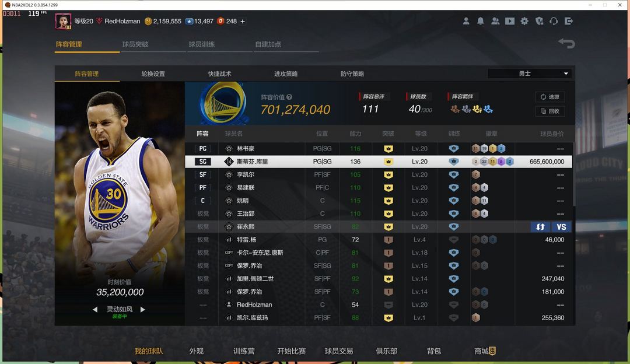Open 我的球队 in bottom menu
This screenshot has width=630, height=364.
click(149, 351)
